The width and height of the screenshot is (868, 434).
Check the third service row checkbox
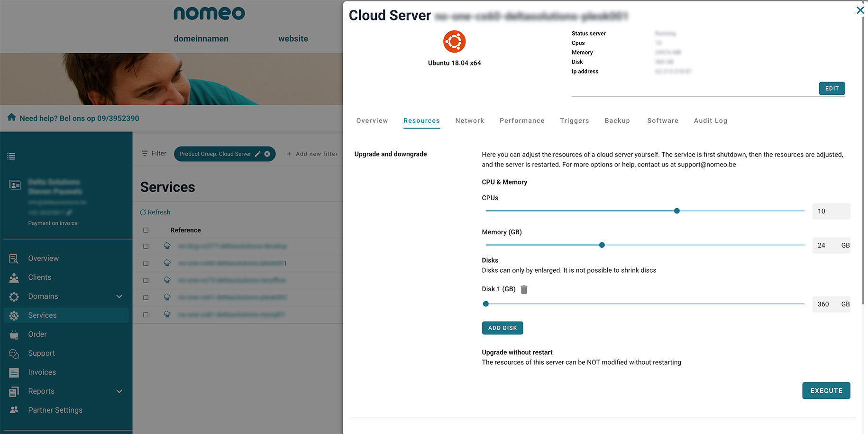click(146, 280)
